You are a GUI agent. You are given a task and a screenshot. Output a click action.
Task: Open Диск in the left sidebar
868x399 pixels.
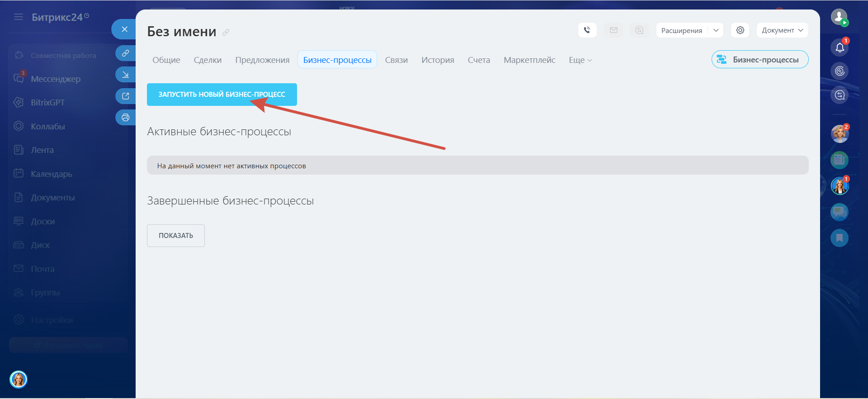pos(40,245)
